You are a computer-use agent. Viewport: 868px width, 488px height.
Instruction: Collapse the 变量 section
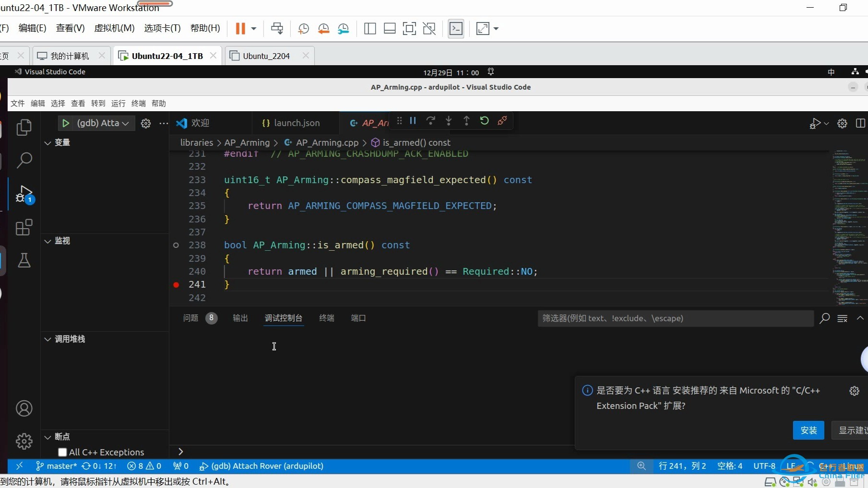tap(48, 143)
